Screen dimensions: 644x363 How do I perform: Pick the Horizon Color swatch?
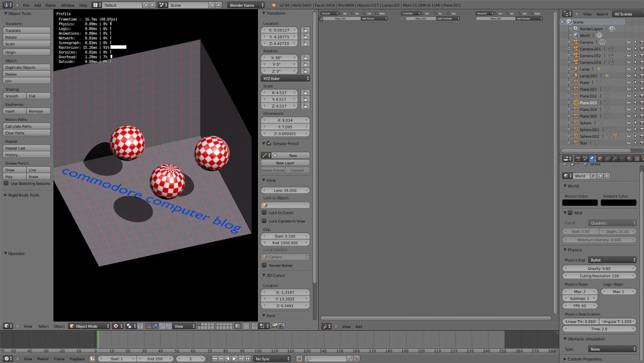(580, 203)
